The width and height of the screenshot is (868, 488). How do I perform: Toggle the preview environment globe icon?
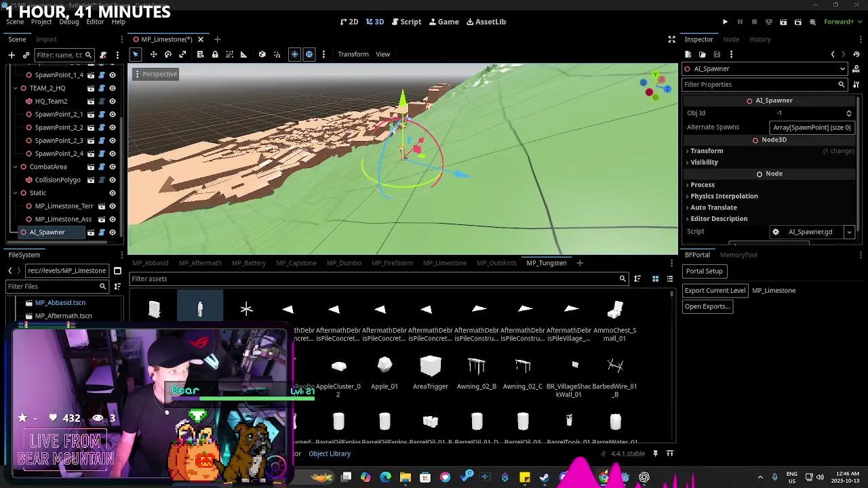click(309, 54)
